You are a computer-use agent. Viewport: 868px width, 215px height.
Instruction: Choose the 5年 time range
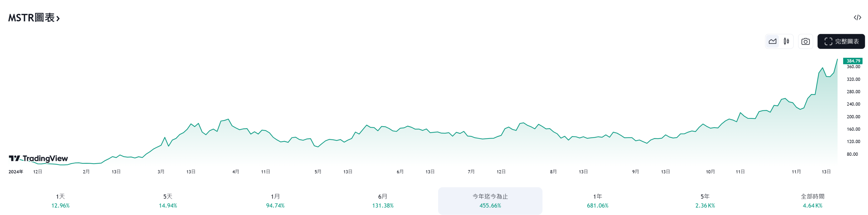click(x=705, y=201)
